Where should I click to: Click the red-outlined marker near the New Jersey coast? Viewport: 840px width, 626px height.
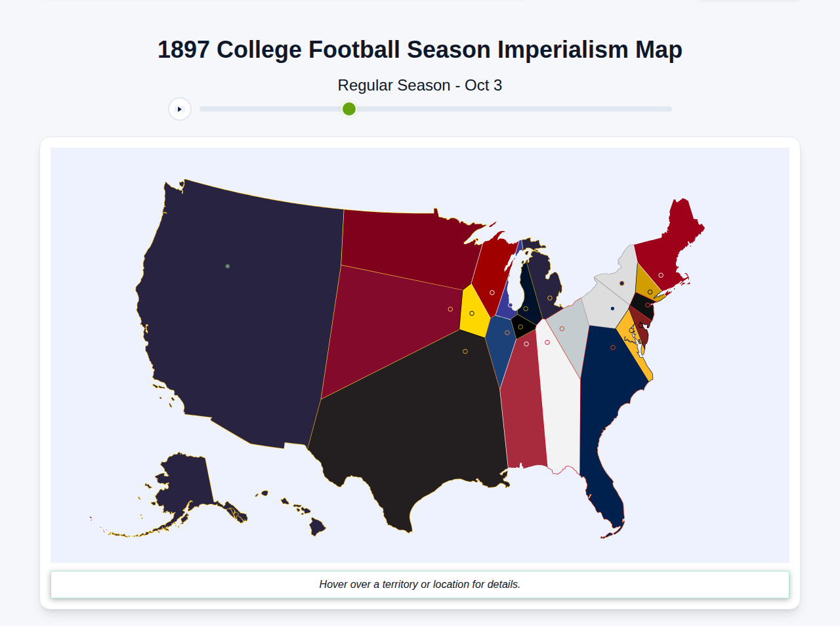coord(648,304)
